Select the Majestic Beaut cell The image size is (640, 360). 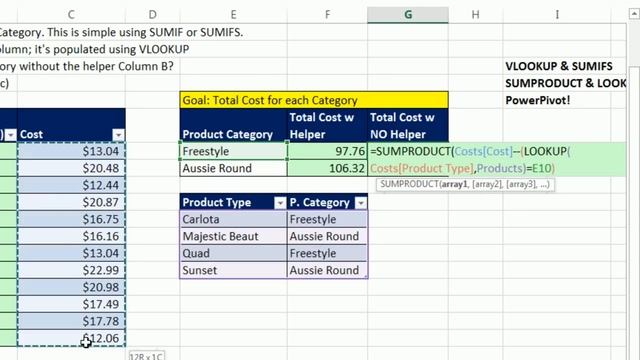coord(233,236)
